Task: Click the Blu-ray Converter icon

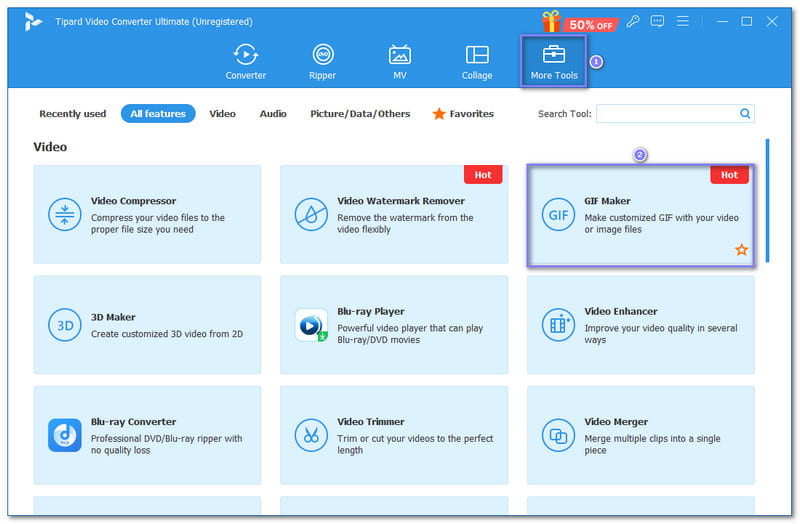Action: (64, 435)
